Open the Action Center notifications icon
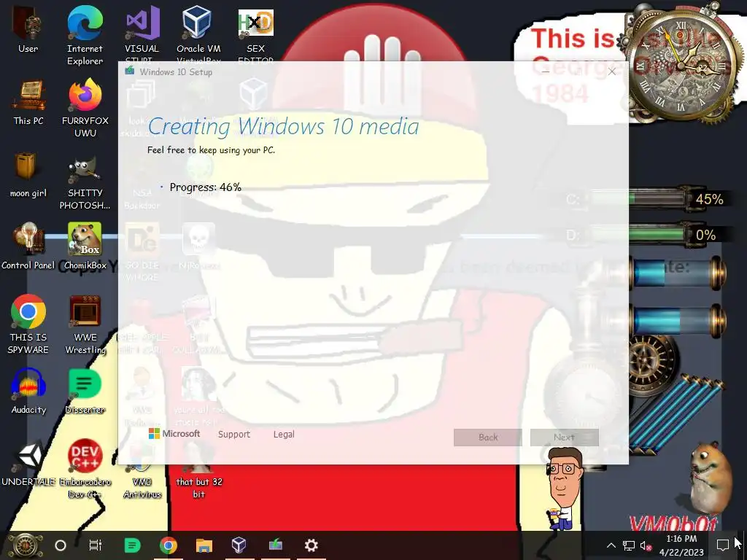The image size is (747, 560). tap(722, 545)
